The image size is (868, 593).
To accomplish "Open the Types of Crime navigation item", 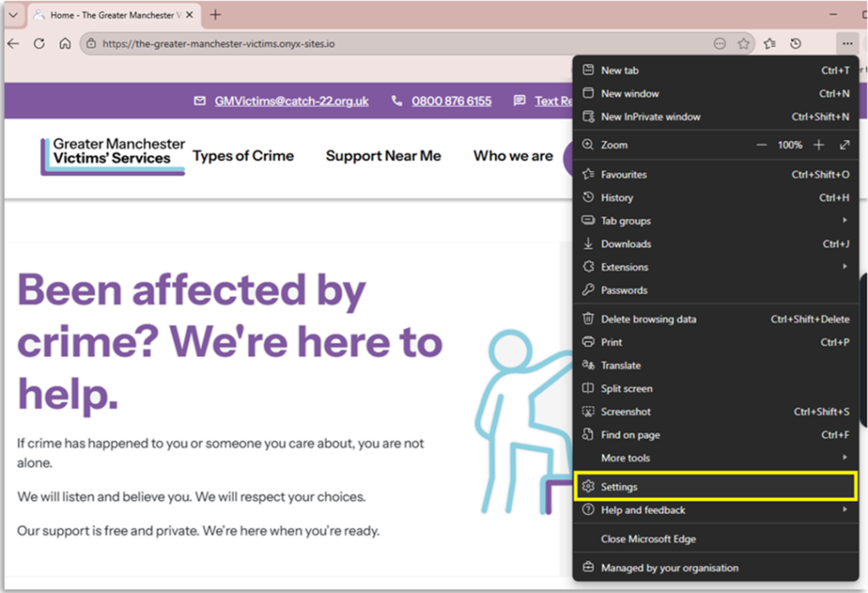I will (243, 156).
